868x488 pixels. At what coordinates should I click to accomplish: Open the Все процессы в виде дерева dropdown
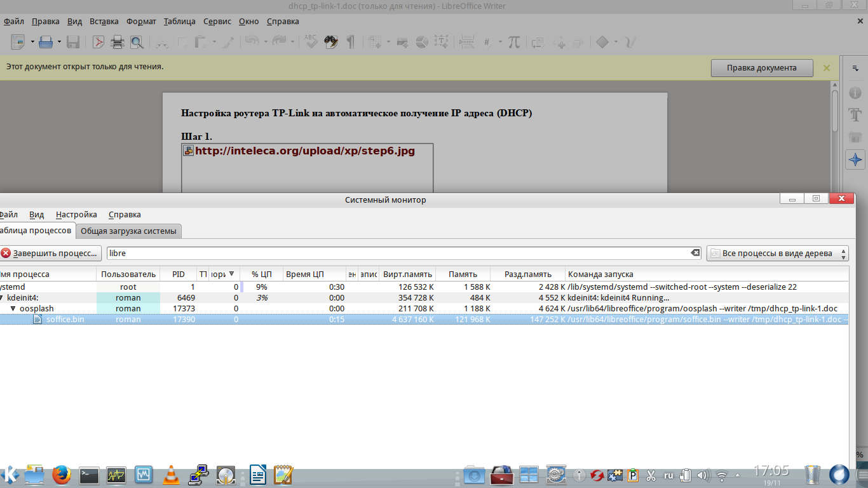[x=778, y=253]
